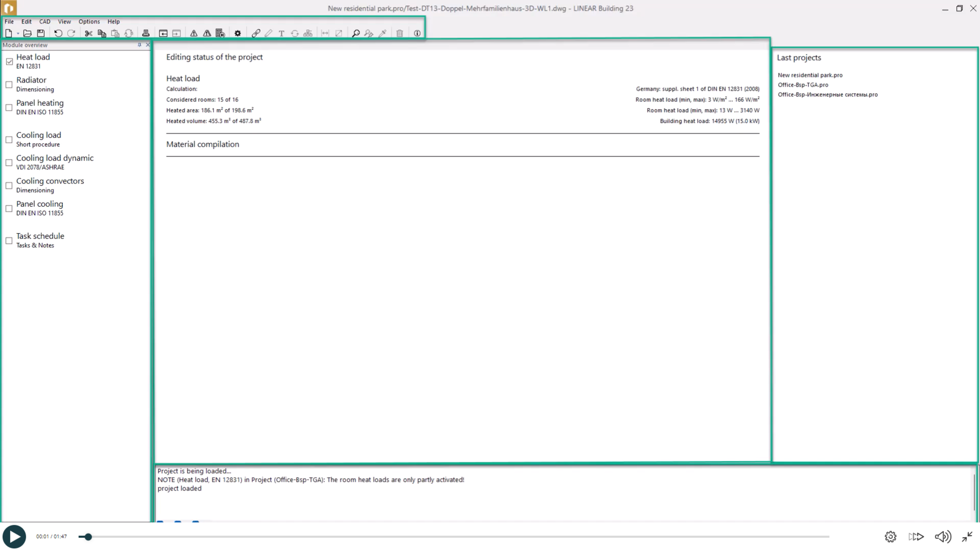Open the Office-Bsp-TGA.pro recent project
The height and width of the screenshot is (551, 980).
click(803, 85)
